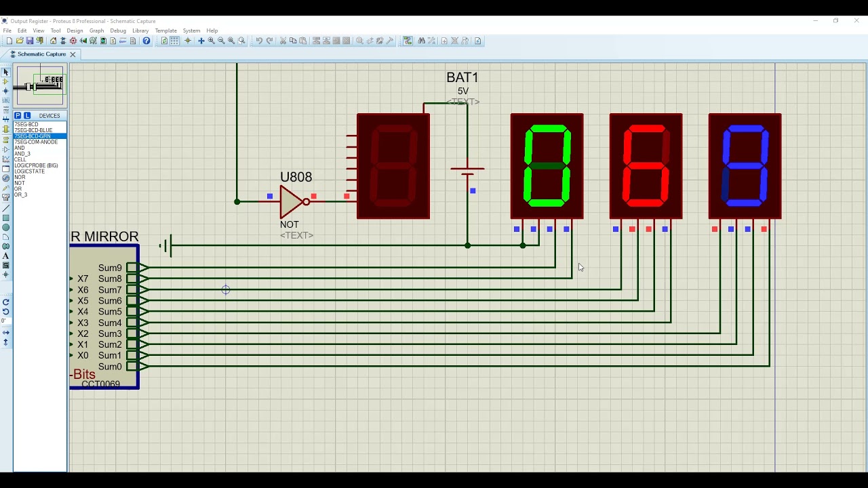Save the project using the floppy icon
The image size is (868, 488).
point(30,41)
